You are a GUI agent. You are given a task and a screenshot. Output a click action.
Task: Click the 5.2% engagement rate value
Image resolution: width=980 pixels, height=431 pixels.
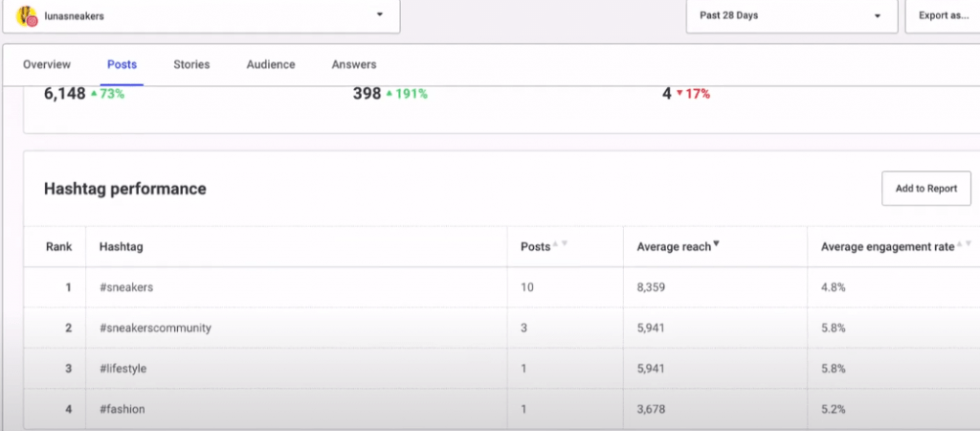click(x=834, y=409)
